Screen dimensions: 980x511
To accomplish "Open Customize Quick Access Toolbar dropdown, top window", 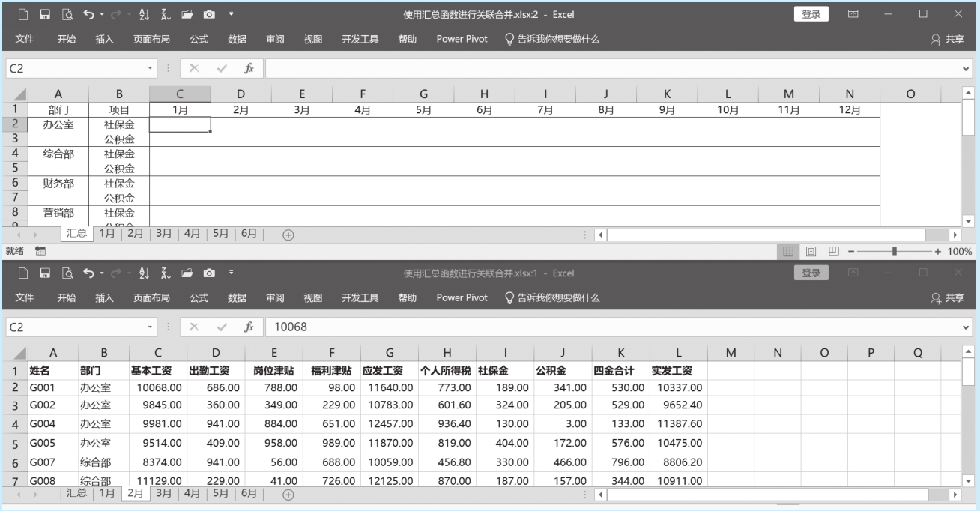I will coord(231,14).
